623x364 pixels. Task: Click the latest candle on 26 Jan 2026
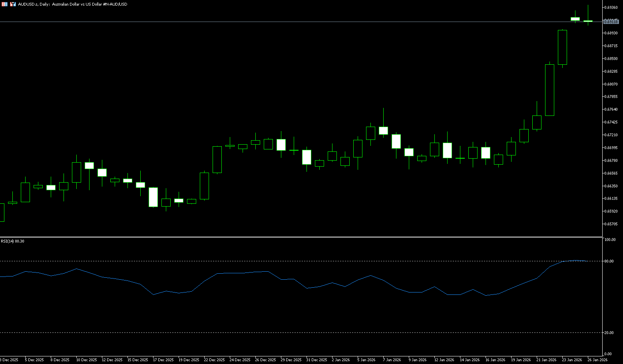coord(588,21)
